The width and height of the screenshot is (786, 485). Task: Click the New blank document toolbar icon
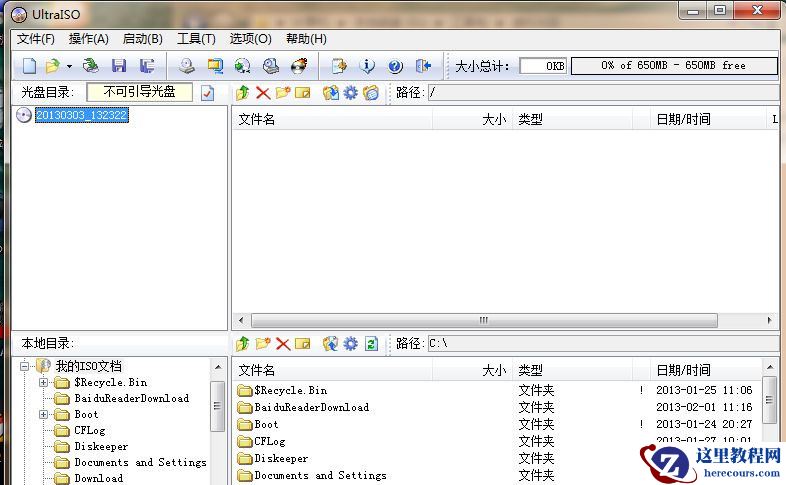(29, 66)
